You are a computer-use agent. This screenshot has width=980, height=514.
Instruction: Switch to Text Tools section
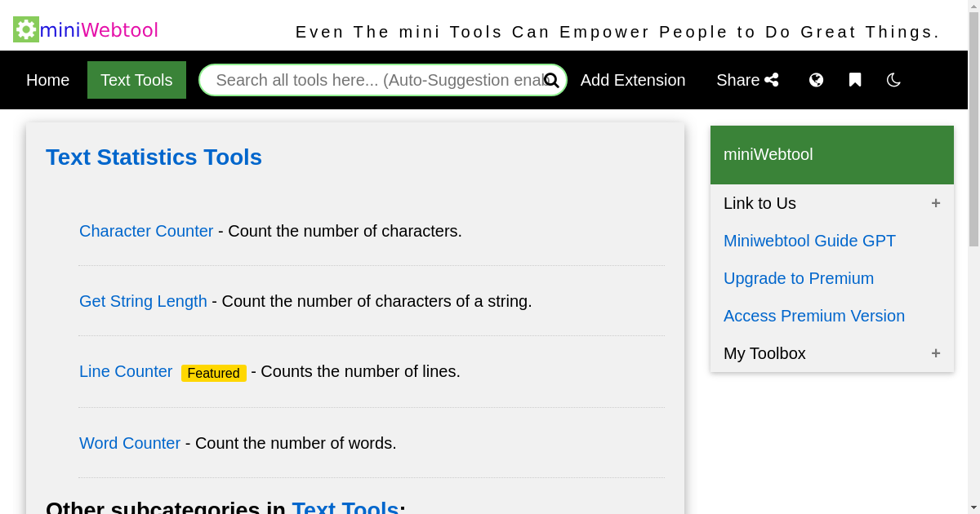(x=136, y=79)
